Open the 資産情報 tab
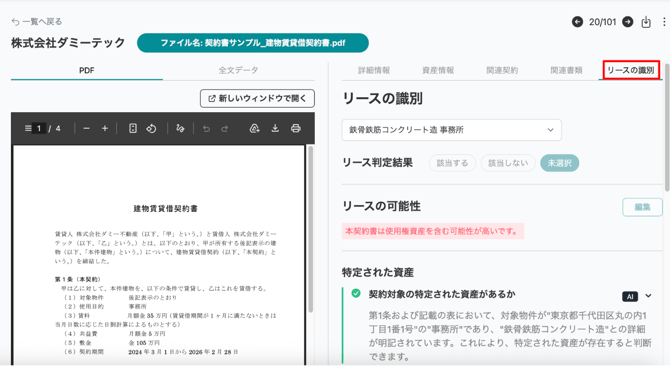 click(438, 70)
